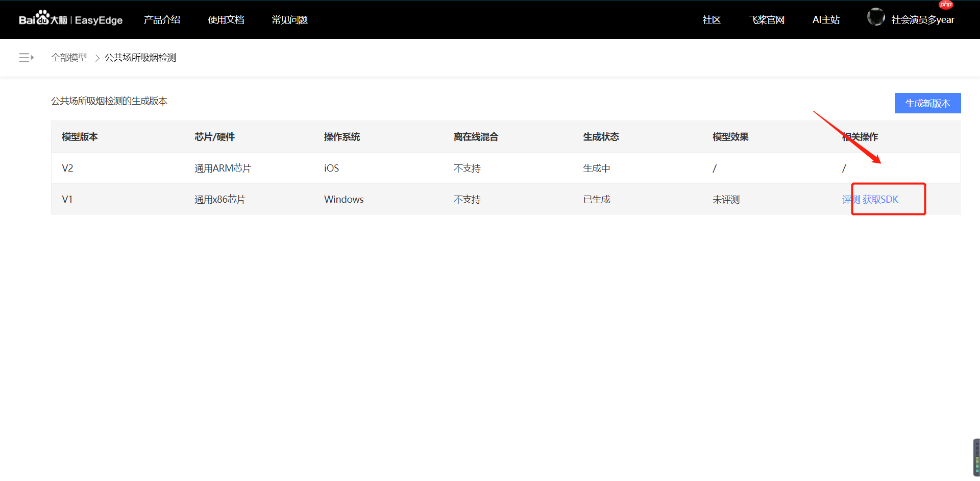Click 评测 for the V1 model

click(851, 200)
